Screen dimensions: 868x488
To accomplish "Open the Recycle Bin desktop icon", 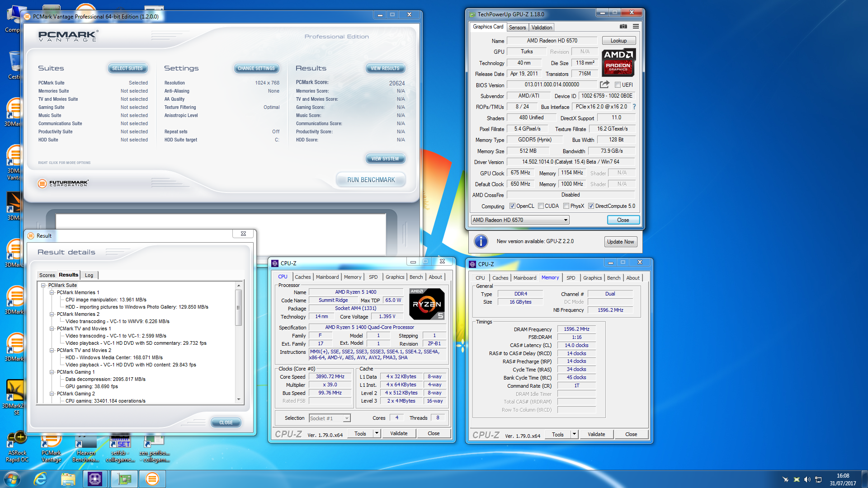I will tap(14, 66).
